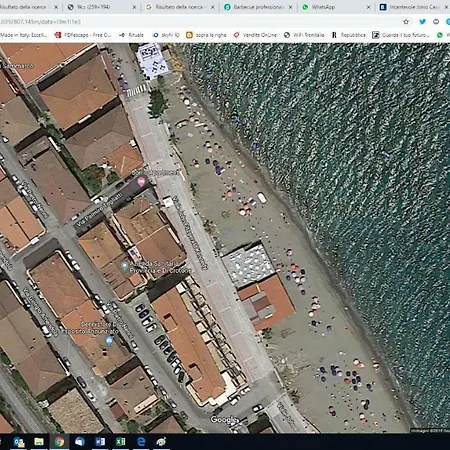Open the skyfii IO bookmark
Image resolution: width=450 pixels, height=450 pixels.
[x=166, y=35]
